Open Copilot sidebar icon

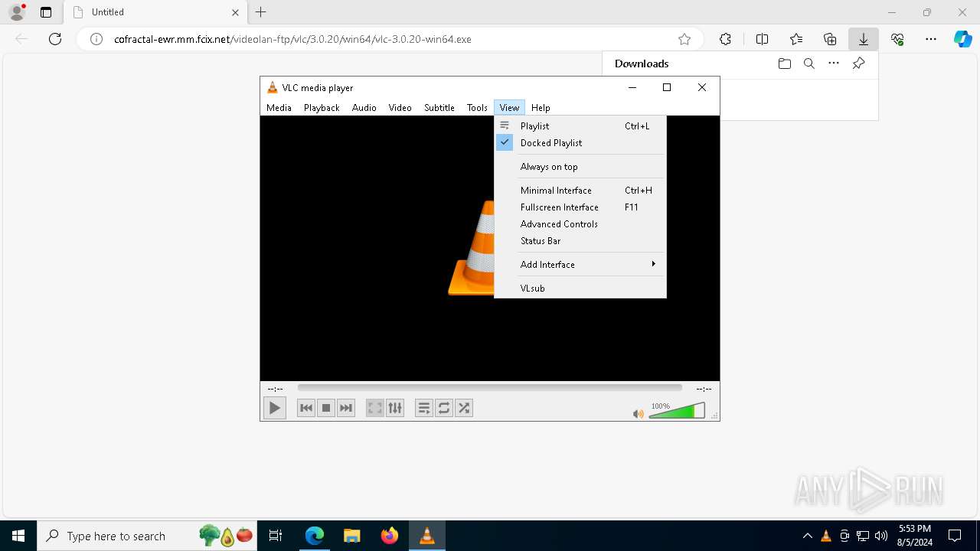(963, 39)
